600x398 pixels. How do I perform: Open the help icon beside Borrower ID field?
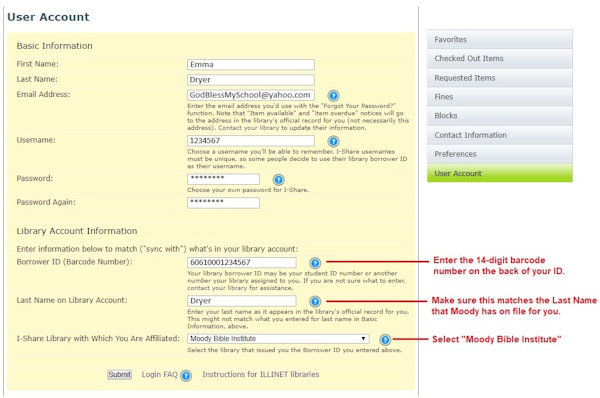pyautogui.click(x=315, y=263)
